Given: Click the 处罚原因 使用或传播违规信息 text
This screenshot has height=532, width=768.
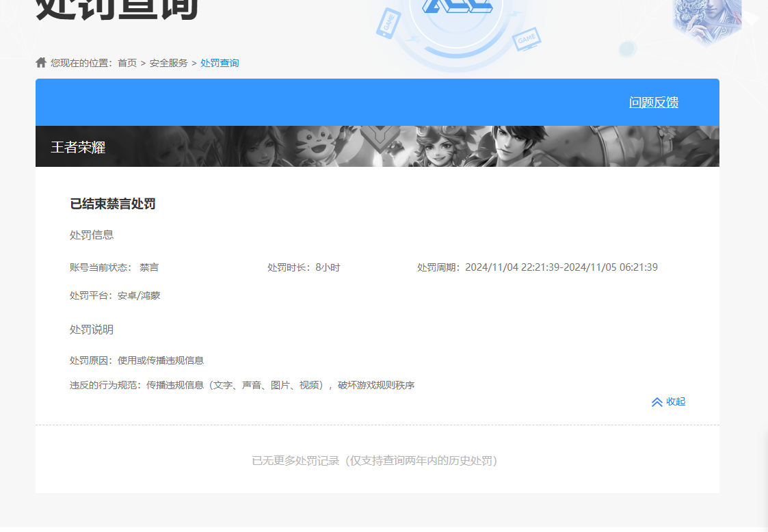Looking at the screenshot, I should tap(137, 360).
